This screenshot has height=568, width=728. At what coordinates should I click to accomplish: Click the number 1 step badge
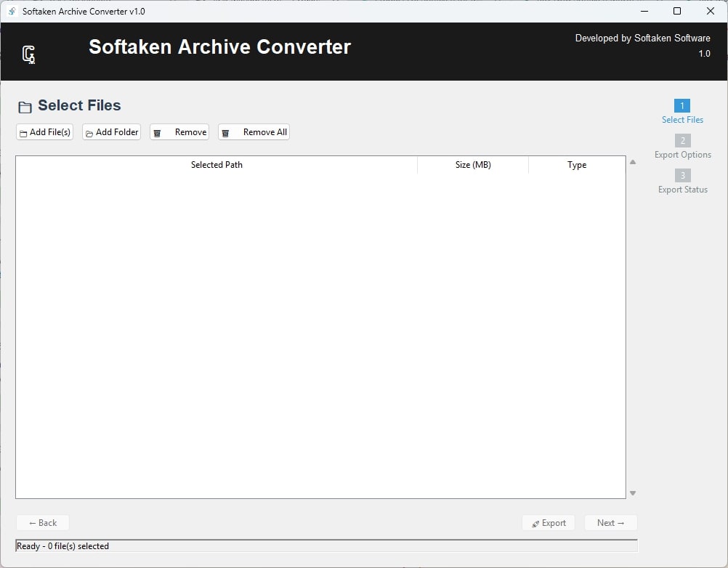coord(682,106)
